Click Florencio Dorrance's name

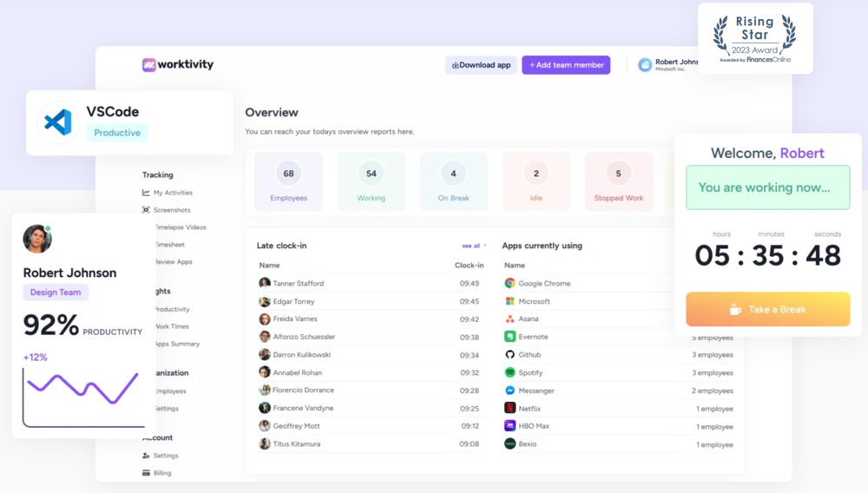click(303, 390)
